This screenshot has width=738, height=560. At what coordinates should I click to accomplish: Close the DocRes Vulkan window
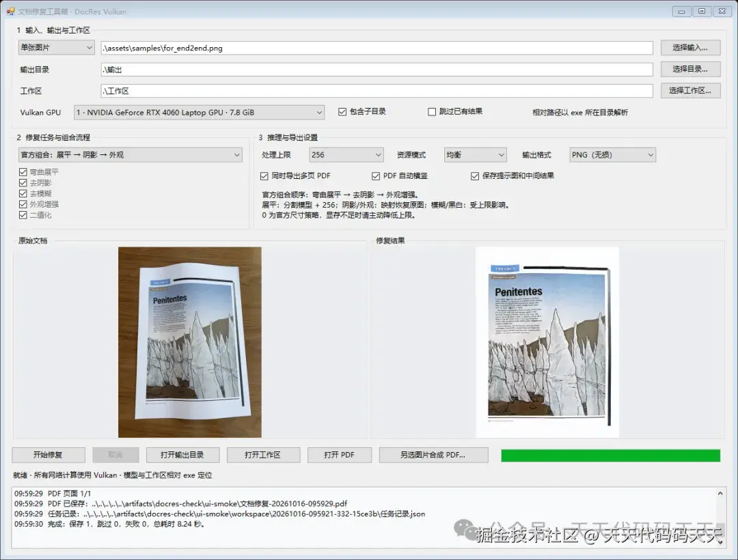(722, 12)
